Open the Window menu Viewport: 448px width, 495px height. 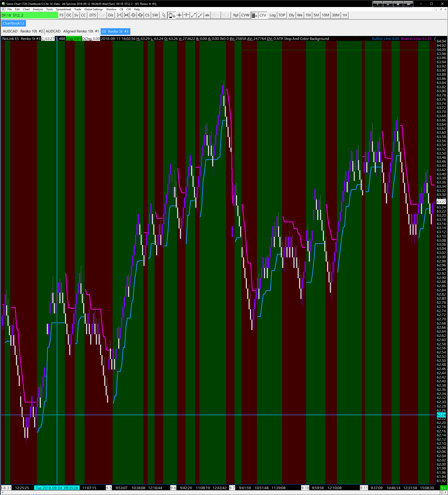pos(111,9)
